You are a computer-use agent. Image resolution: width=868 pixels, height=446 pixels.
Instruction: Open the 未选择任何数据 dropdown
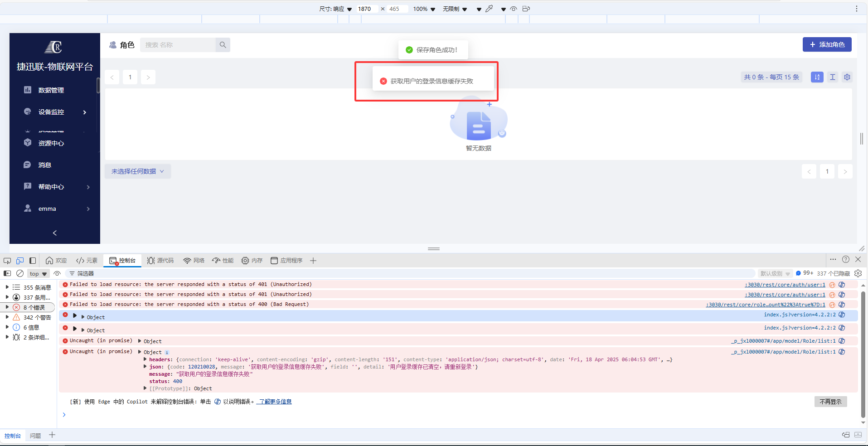tap(137, 171)
